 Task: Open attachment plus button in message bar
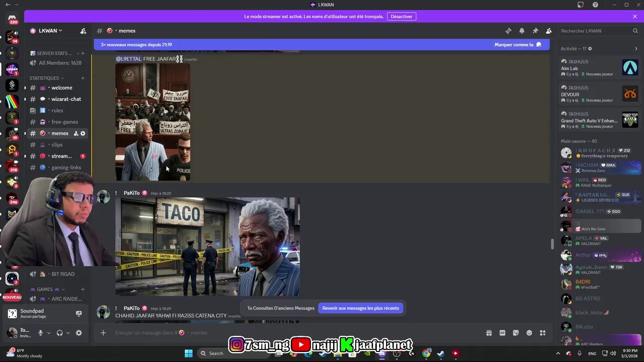(103, 333)
